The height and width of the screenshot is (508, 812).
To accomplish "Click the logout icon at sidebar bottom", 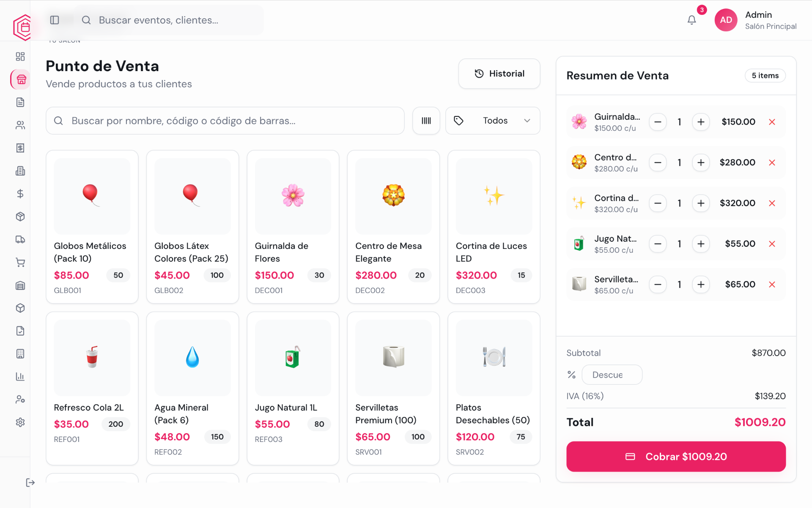I will pos(30,483).
